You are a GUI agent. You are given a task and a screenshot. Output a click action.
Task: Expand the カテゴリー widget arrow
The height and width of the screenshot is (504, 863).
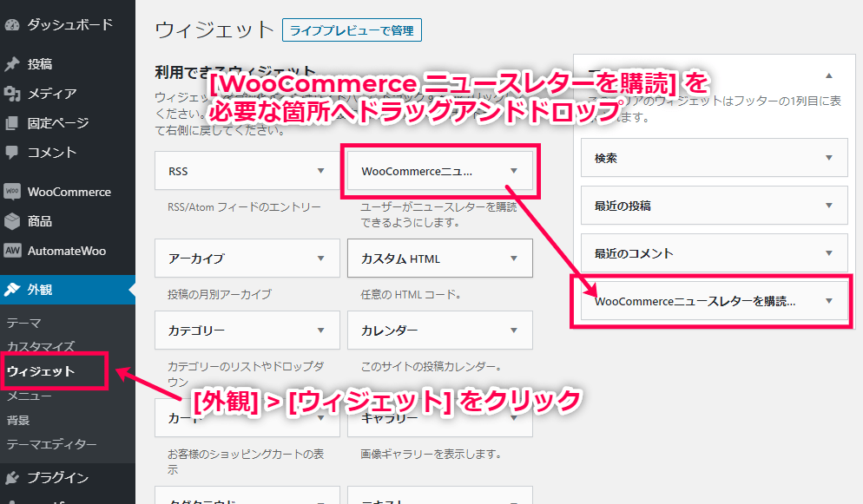(321, 331)
